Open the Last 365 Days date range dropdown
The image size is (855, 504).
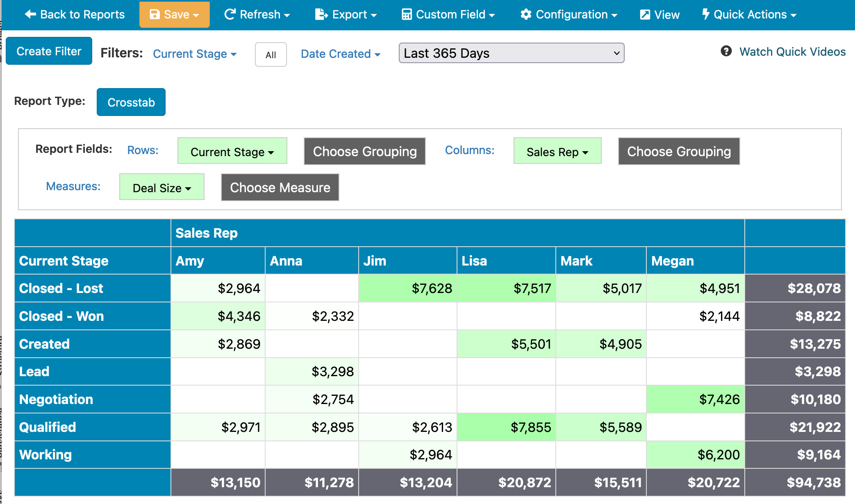511,53
